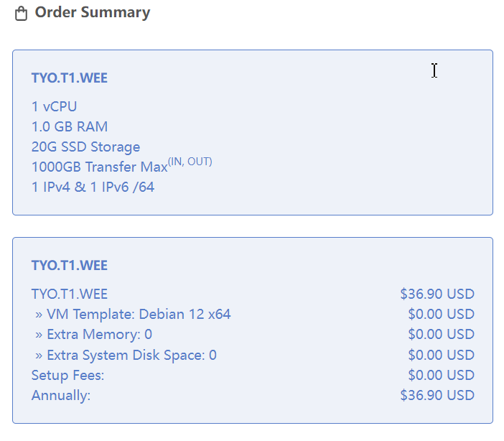
Task: Click the VM Template $0.00 USD price
Action: click(441, 315)
